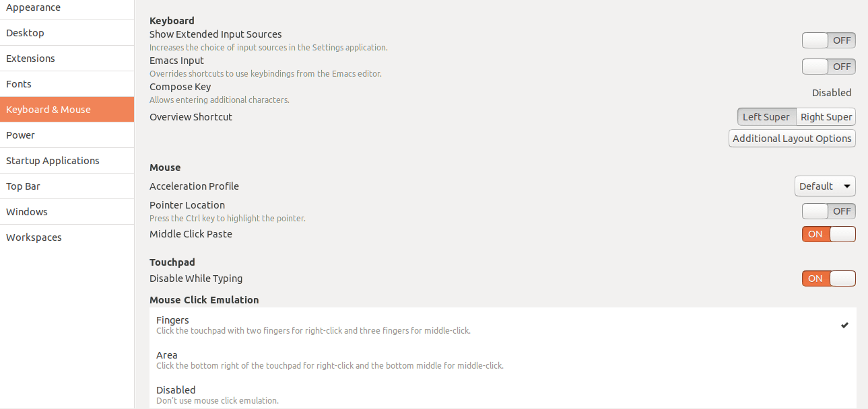
Task: Choose Area mouse click emulation
Action: coord(502,360)
